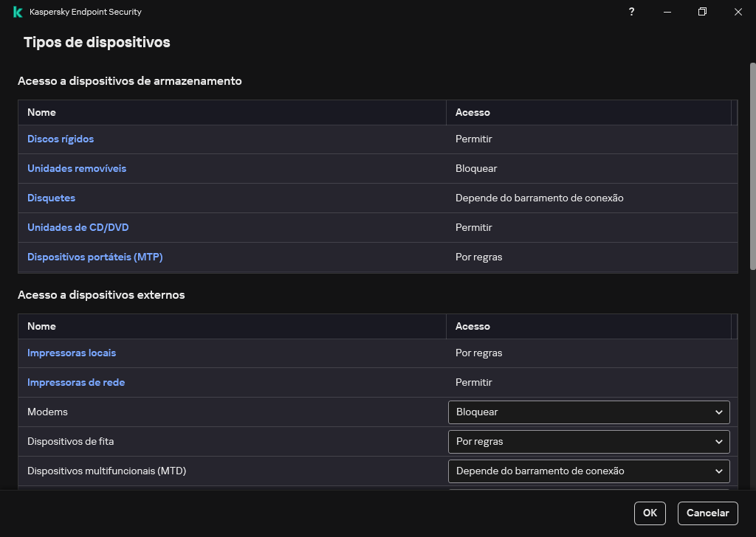Click the Nome column header of storage devices
756x537 pixels.
41,112
